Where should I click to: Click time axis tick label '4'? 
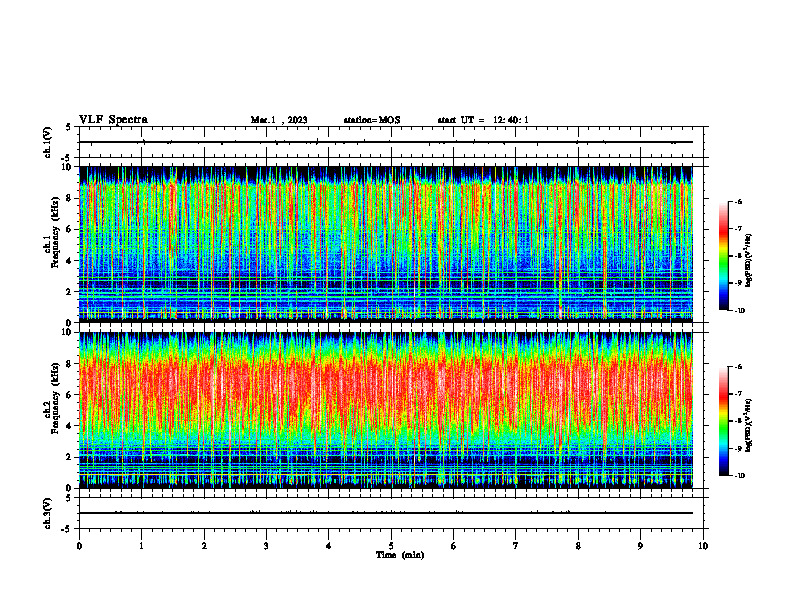coord(329,546)
